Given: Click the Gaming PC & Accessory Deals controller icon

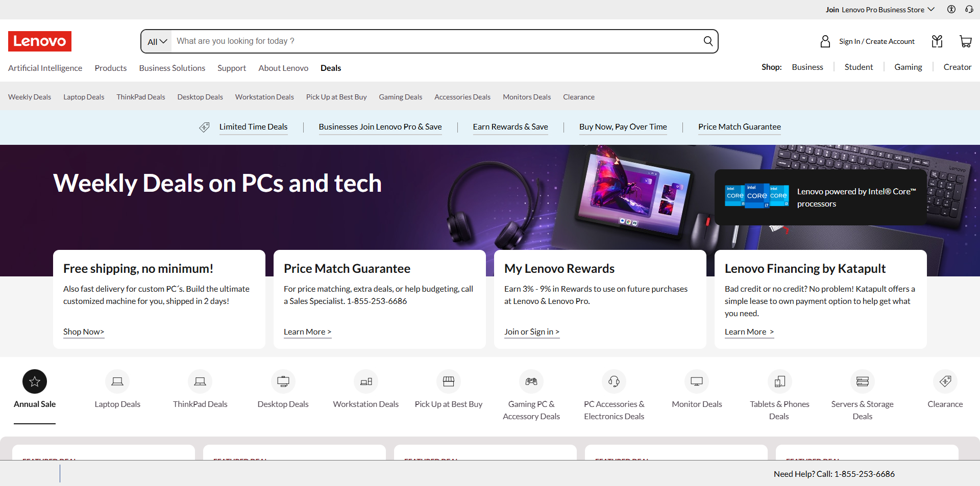Looking at the screenshot, I should pos(531,381).
